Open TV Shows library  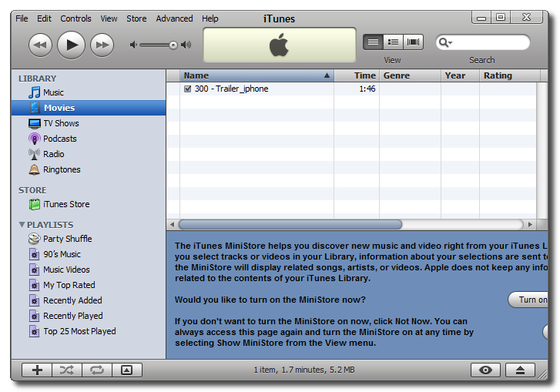89,123
